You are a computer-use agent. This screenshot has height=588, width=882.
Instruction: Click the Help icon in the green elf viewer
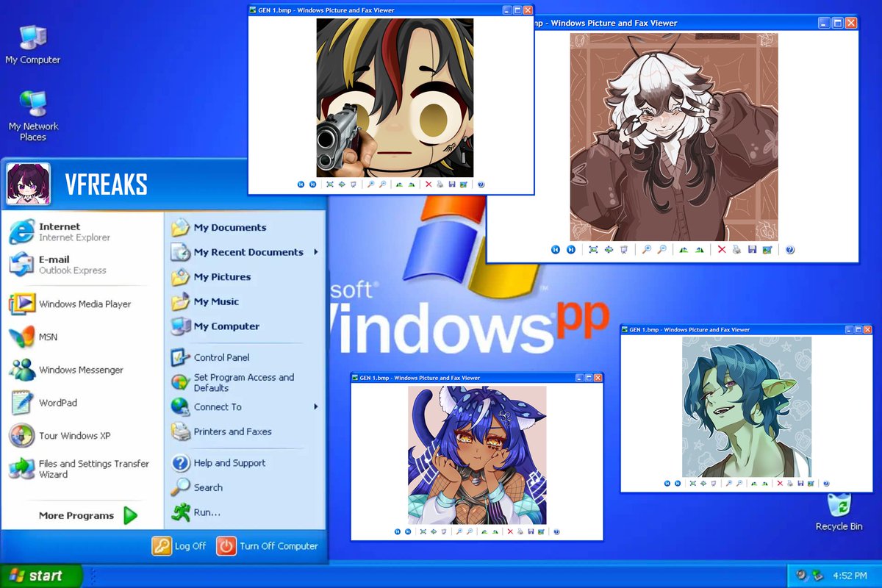[826, 484]
